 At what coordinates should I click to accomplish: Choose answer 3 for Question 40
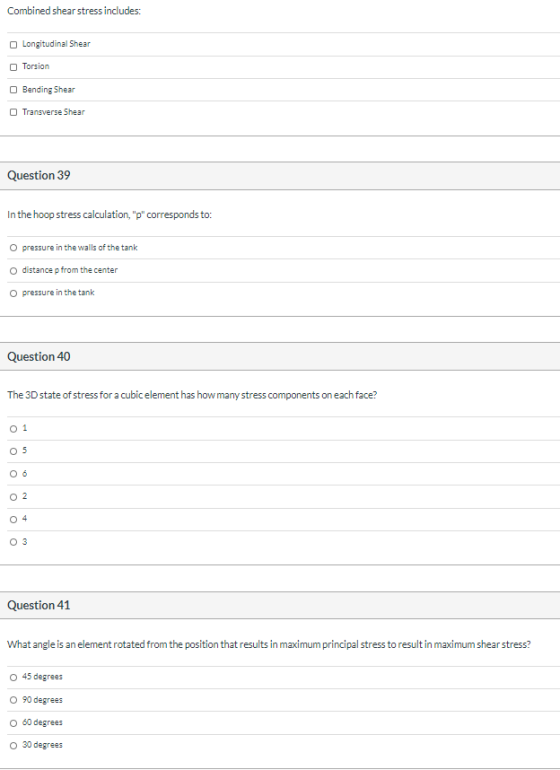click(x=13, y=542)
